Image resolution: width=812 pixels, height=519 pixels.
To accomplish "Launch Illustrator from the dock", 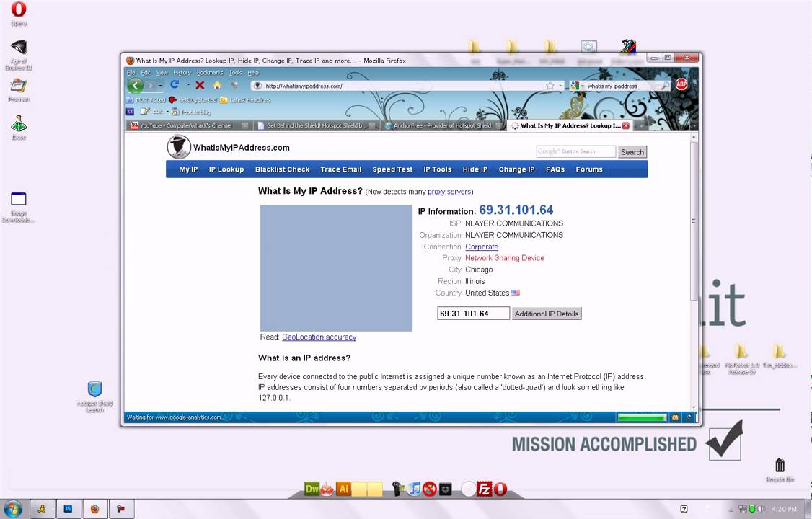I will (343, 489).
